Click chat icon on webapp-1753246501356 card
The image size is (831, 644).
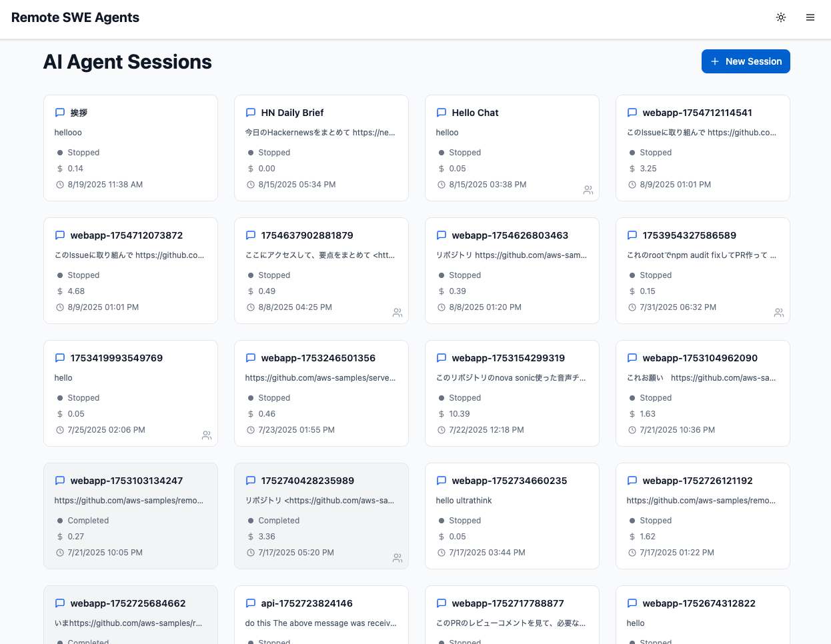click(x=251, y=358)
